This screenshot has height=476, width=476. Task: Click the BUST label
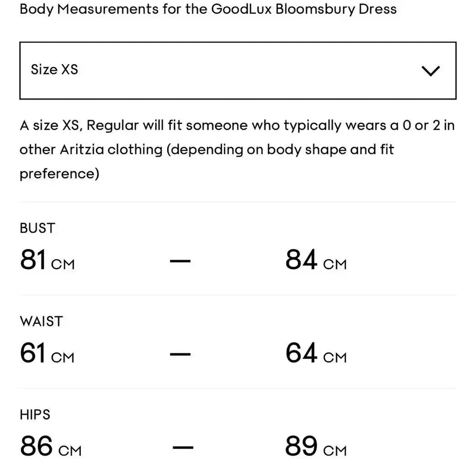[38, 228]
